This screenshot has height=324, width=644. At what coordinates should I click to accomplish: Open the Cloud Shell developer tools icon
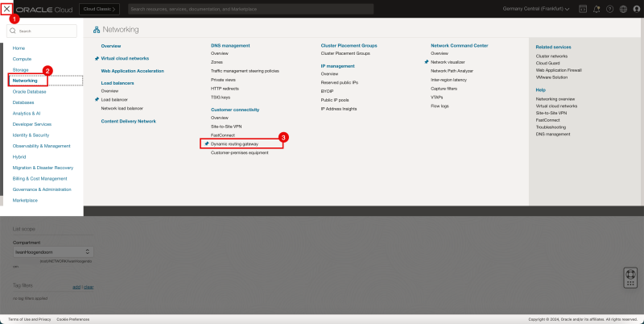click(x=582, y=8)
